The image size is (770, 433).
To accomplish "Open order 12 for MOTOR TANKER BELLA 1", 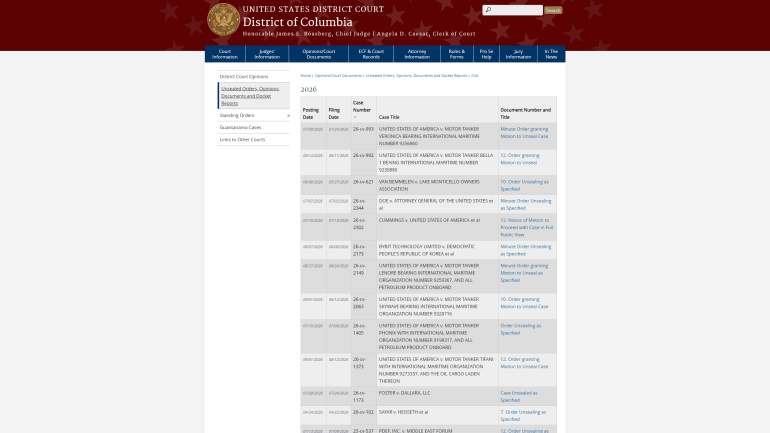I will 520,159.
